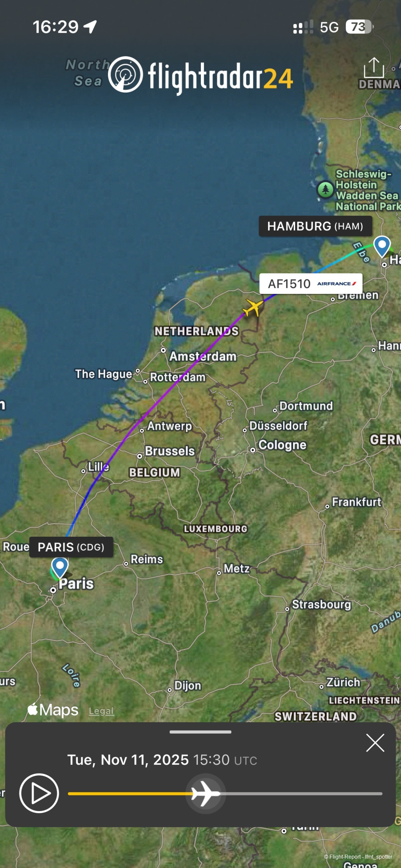Tap the Amsterdam city label on map
The width and height of the screenshot is (401, 868).
[x=203, y=356]
